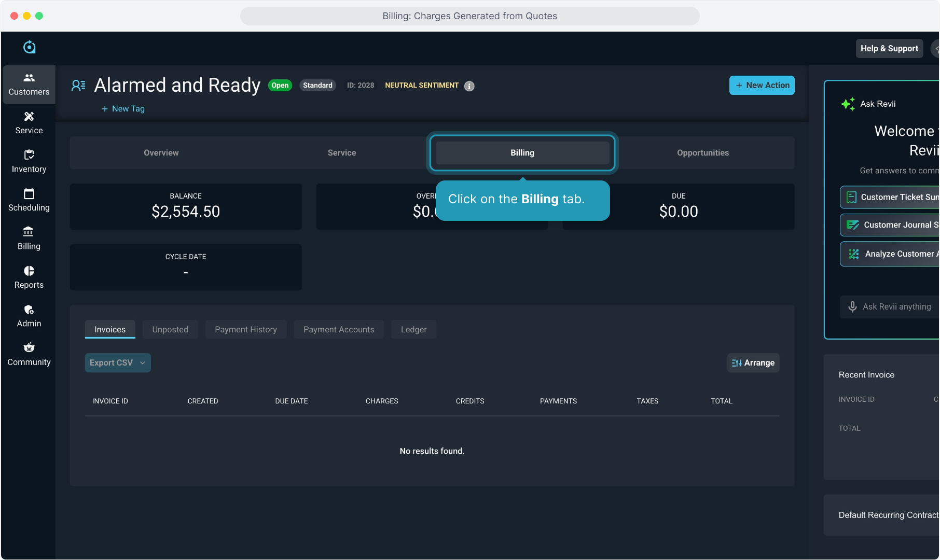This screenshot has width=940, height=560.
Task: Open the Arrange columns control
Action: [753, 363]
